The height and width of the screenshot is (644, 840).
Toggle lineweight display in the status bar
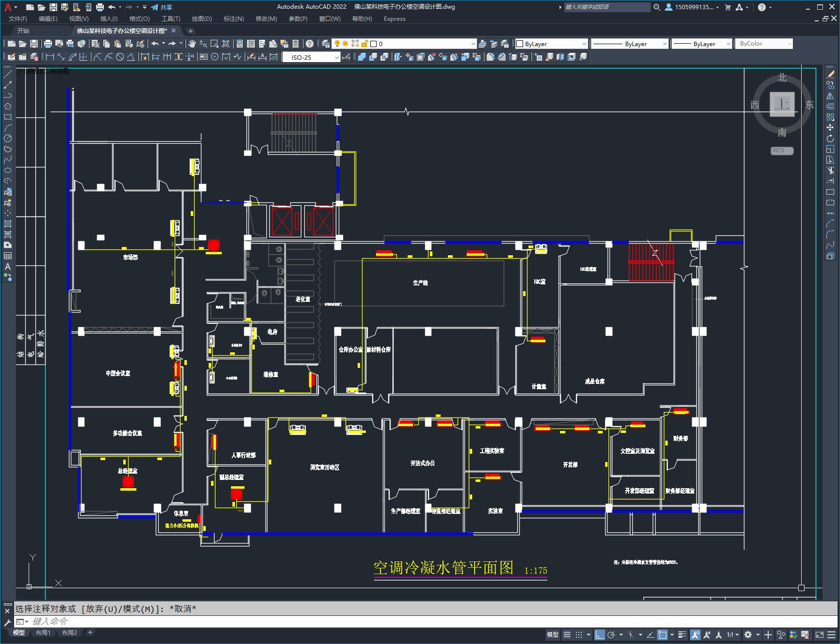[x=682, y=634]
